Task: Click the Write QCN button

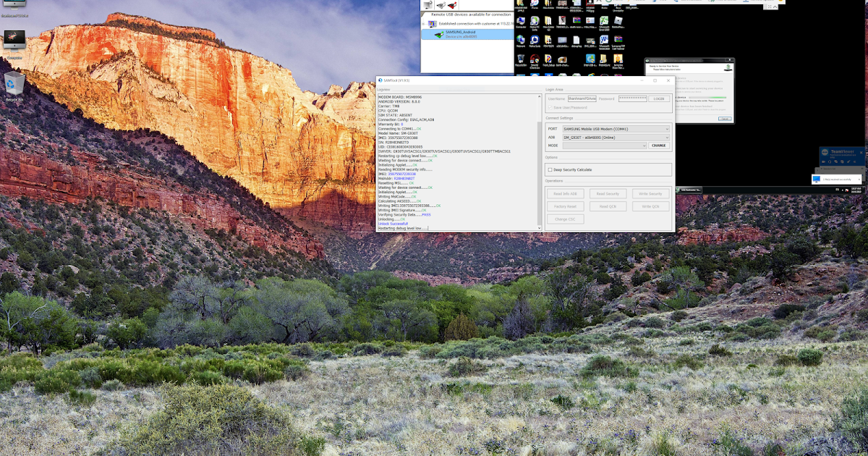Action: pos(651,206)
